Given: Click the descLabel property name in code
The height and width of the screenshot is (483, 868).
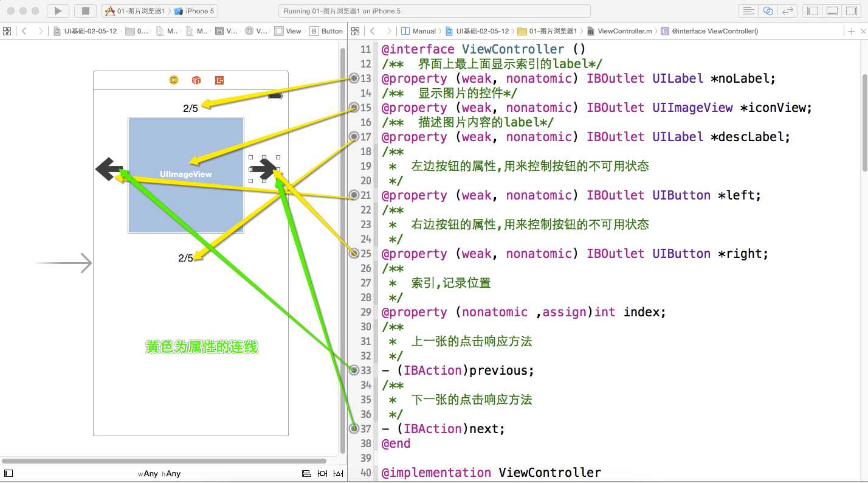Looking at the screenshot, I should [750, 137].
